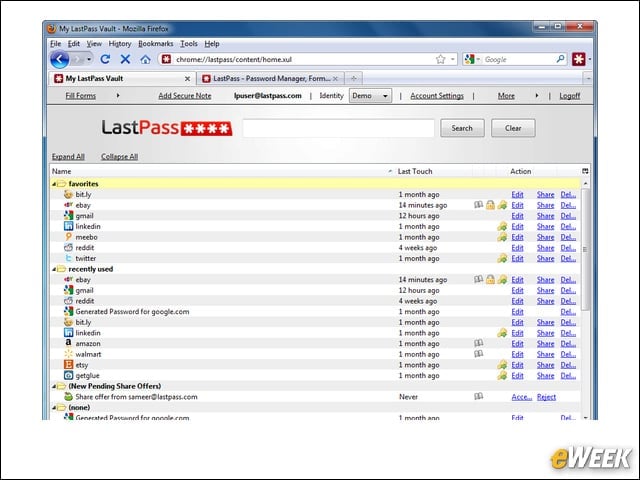
Task: Collapse the (none) folder
Action: [x=54, y=407]
